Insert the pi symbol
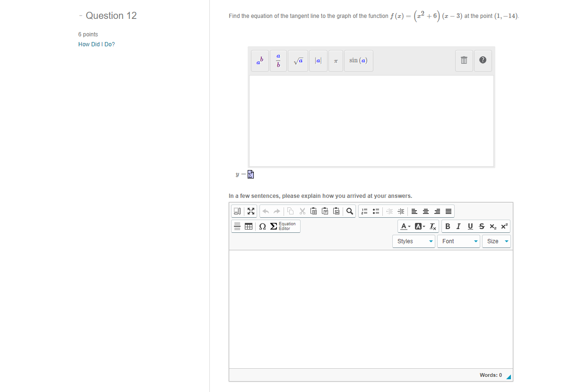This screenshot has height=392, width=561. tap(336, 61)
